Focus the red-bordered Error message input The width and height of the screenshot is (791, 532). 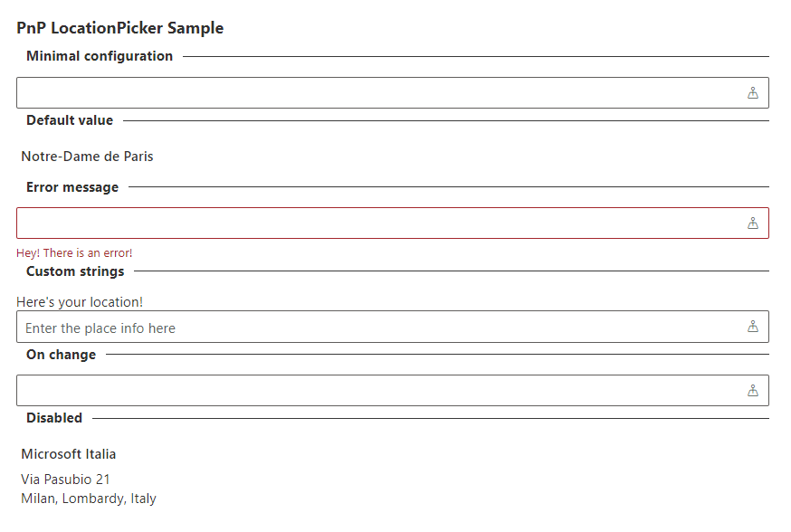click(380, 223)
